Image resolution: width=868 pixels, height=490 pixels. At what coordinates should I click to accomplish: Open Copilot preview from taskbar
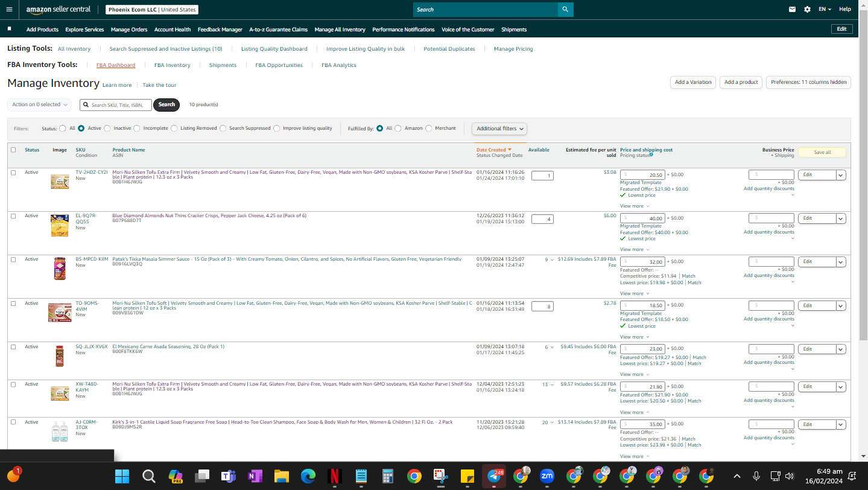(x=175, y=476)
